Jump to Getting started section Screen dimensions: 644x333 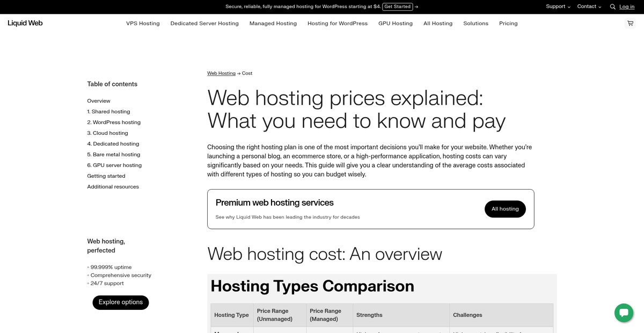click(x=106, y=176)
